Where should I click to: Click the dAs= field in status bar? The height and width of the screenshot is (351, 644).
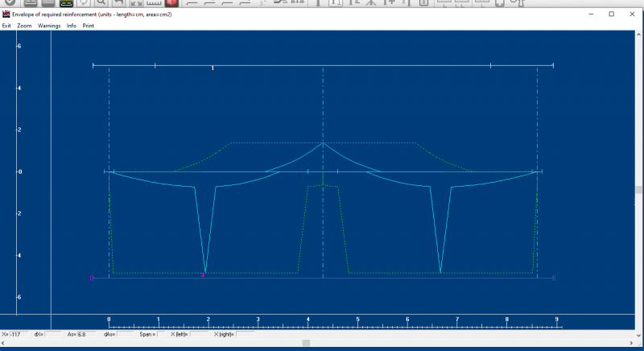(126, 334)
